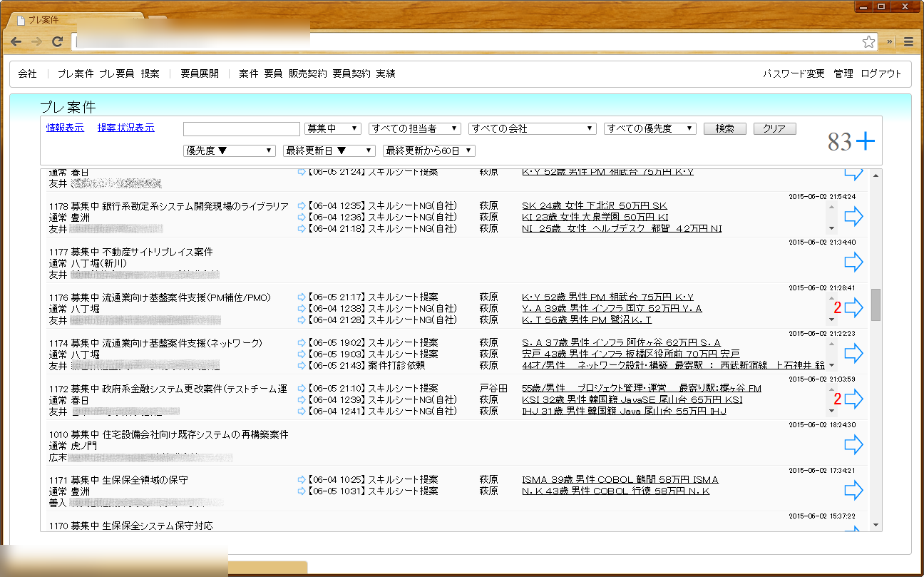The height and width of the screenshot is (577, 924).
Task: Click the small blue arrow beside 【06-05 2143】案件打診依頼
Action: pos(302,365)
